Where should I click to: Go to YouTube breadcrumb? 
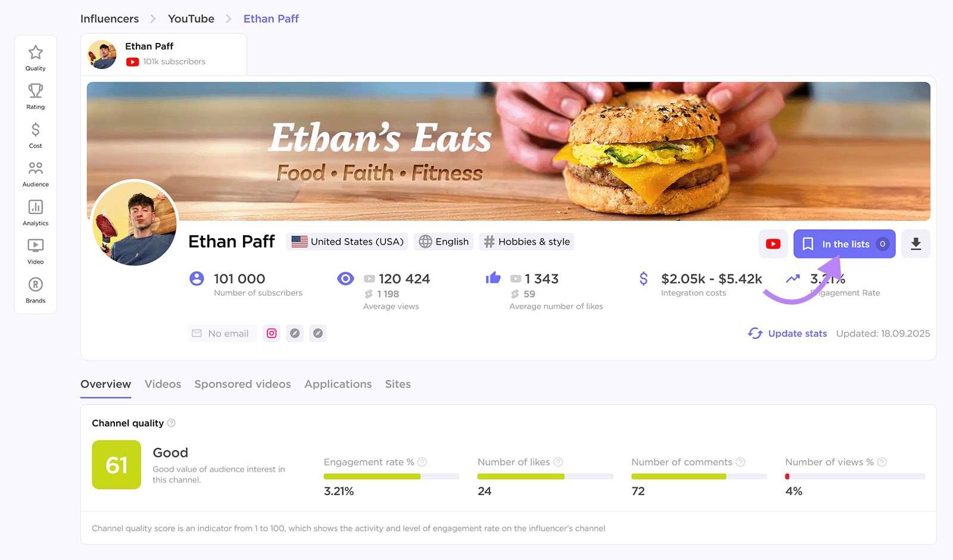(x=191, y=19)
